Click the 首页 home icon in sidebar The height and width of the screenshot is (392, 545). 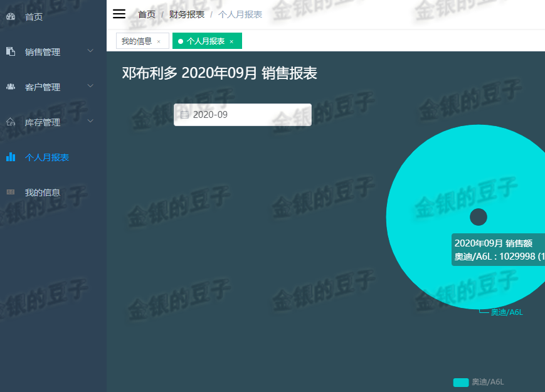(11, 17)
